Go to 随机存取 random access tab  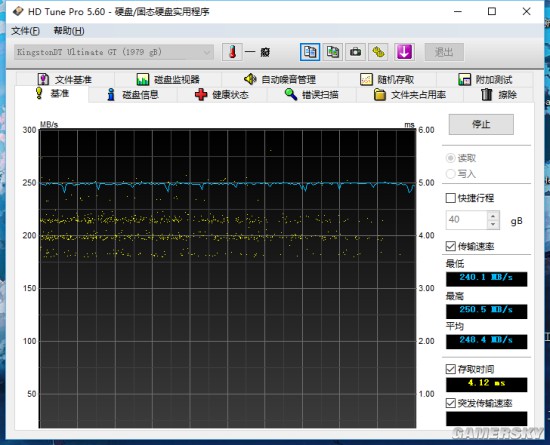click(387, 80)
